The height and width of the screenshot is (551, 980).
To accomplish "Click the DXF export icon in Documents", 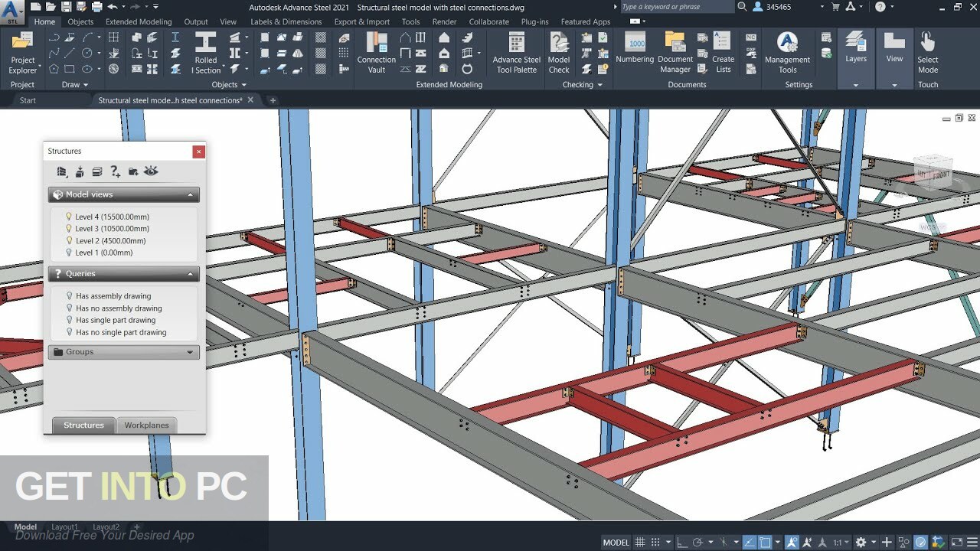I will (x=751, y=53).
